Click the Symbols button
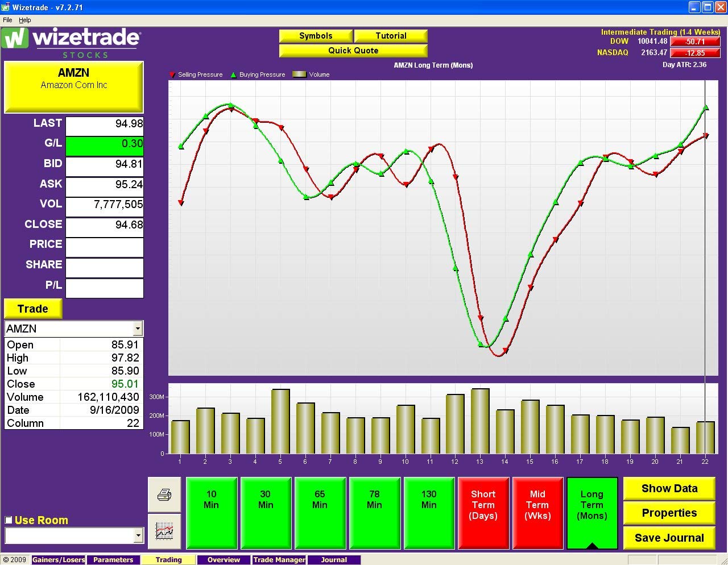The height and width of the screenshot is (565, 728). (x=316, y=36)
